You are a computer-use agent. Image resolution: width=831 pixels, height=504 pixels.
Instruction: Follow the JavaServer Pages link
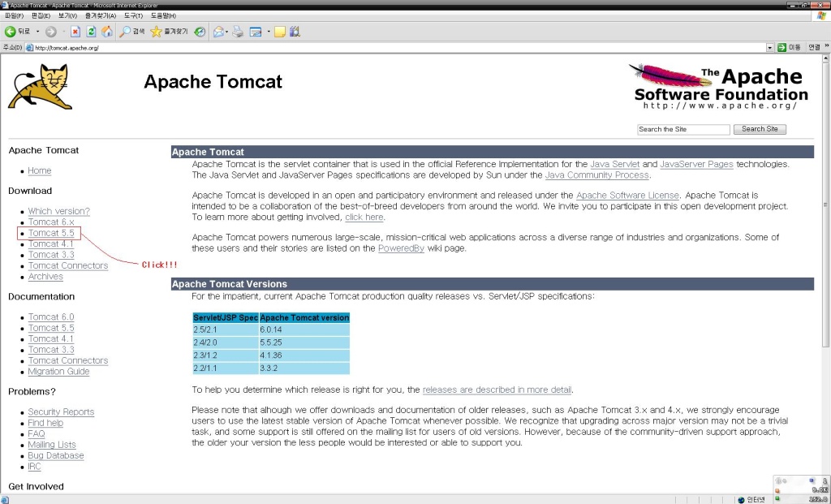pos(696,164)
